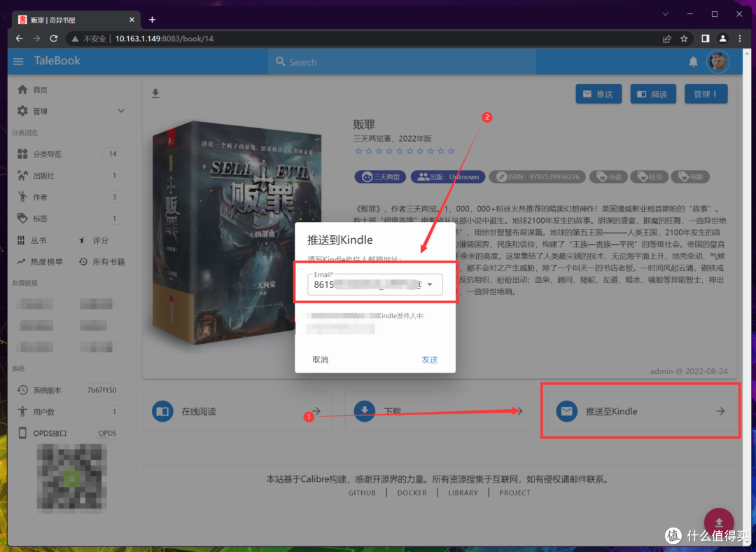Screen dimensions: 756x552
Task: Open the 热度榜单 ranking icon
Action: tap(22, 261)
